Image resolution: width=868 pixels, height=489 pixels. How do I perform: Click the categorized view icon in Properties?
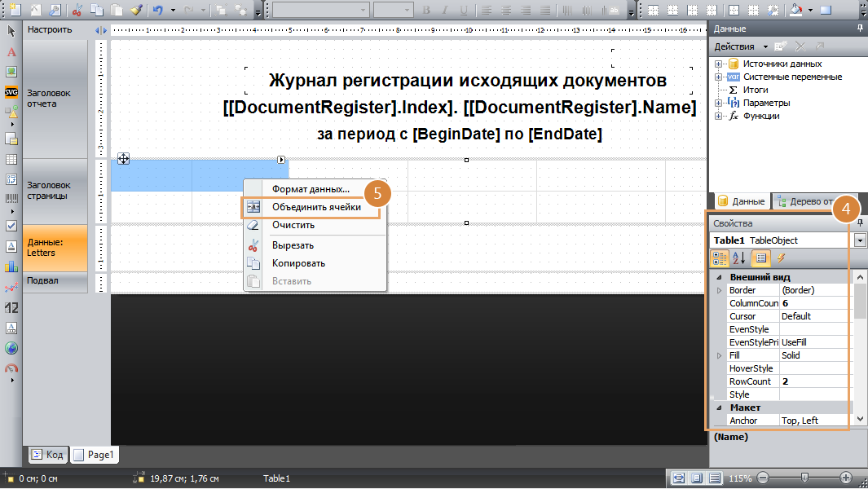tap(720, 258)
